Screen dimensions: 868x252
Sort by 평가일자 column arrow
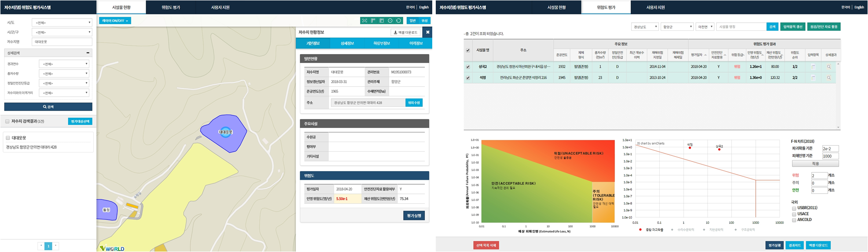pos(705,55)
